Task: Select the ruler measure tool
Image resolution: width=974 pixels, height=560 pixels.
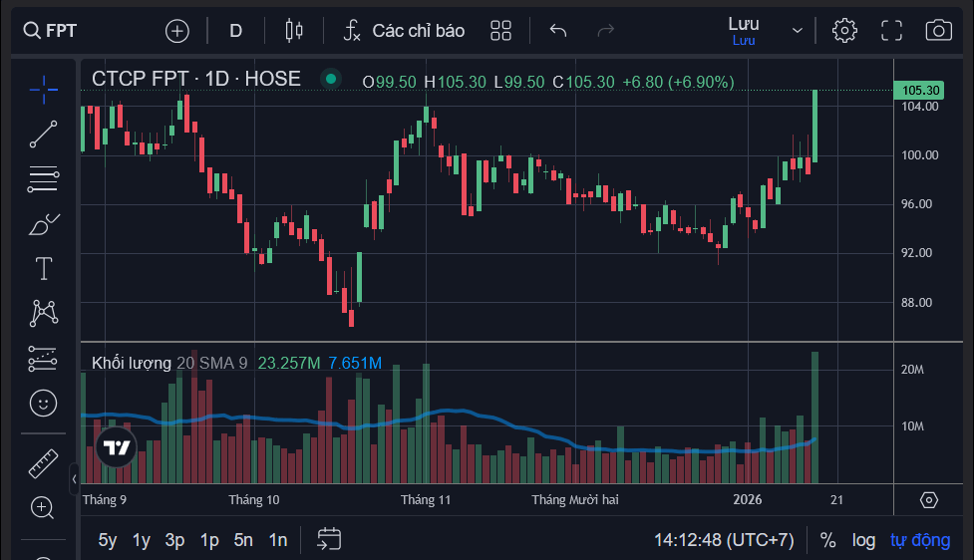Action: (43, 463)
